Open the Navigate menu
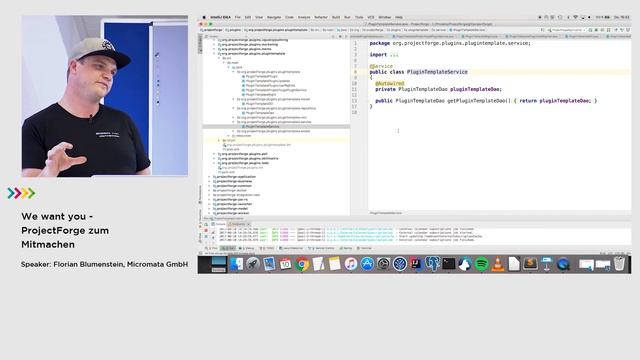The height and width of the screenshot is (360, 640). 274,17
